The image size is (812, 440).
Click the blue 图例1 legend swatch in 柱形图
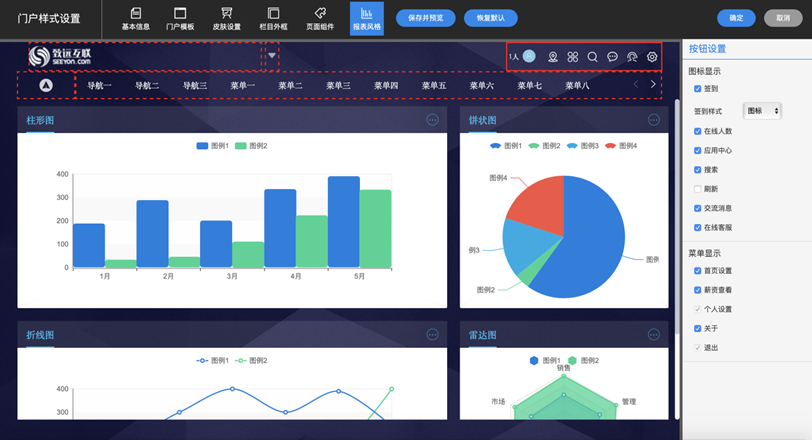pyautogui.click(x=203, y=146)
